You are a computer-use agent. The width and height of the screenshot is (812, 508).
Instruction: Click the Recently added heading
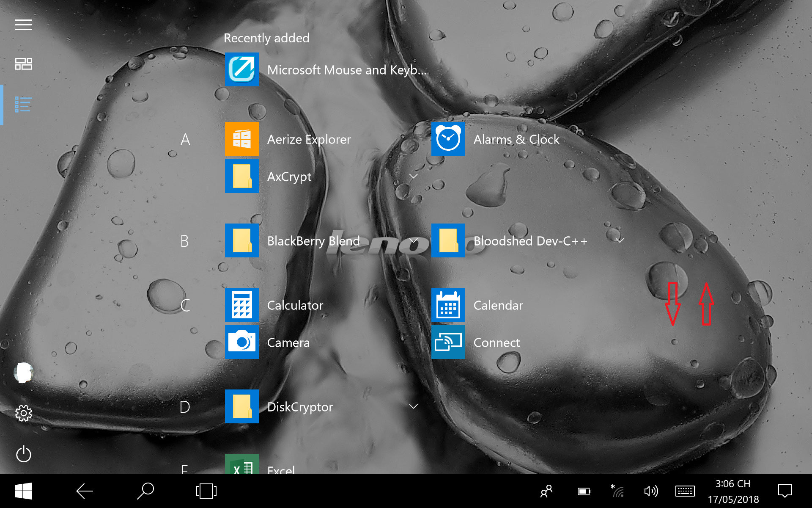(x=266, y=38)
